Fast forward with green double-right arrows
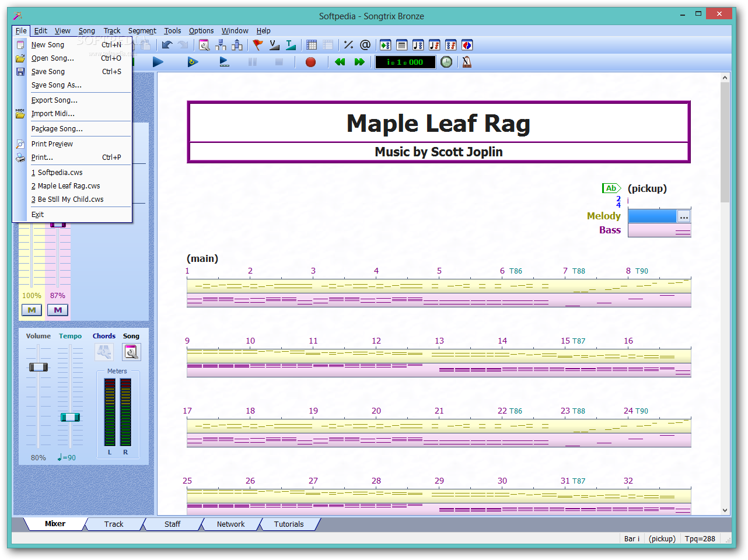Viewport: 748px width, 560px height. pos(359,62)
